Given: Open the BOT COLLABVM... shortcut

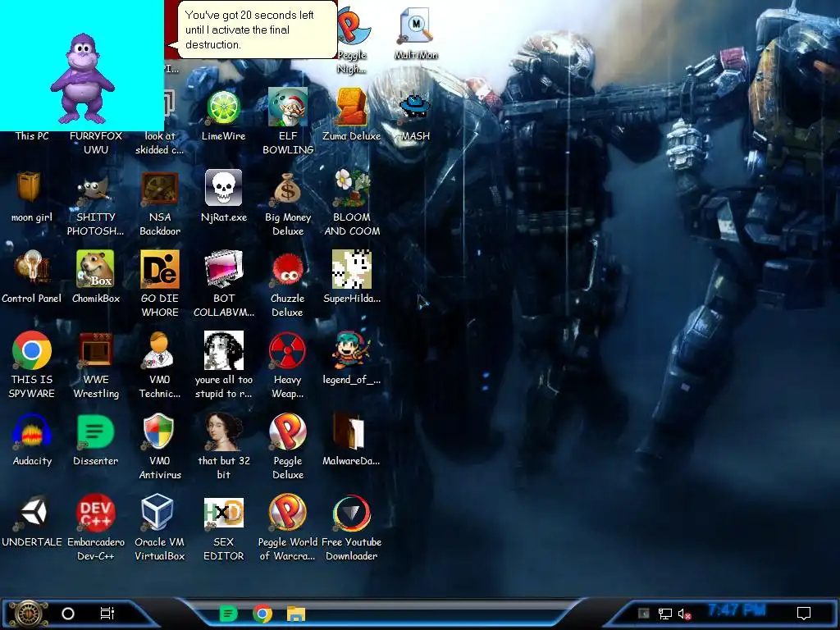Looking at the screenshot, I should point(223,269).
